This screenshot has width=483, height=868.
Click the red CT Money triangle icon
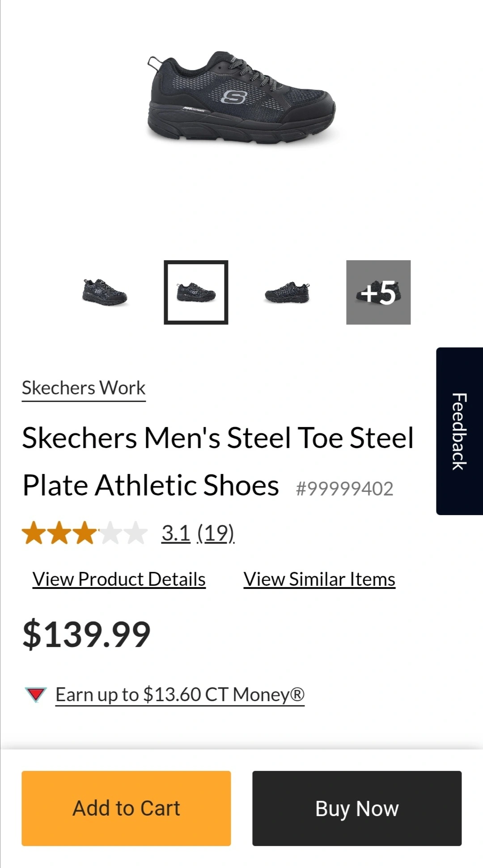(35, 695)
